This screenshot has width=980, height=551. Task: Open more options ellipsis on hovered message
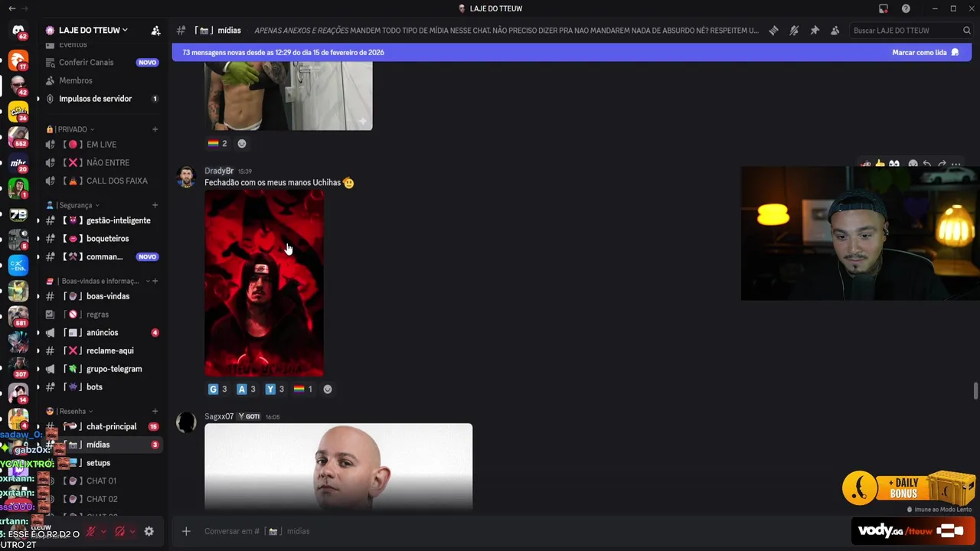pos(955,165)
